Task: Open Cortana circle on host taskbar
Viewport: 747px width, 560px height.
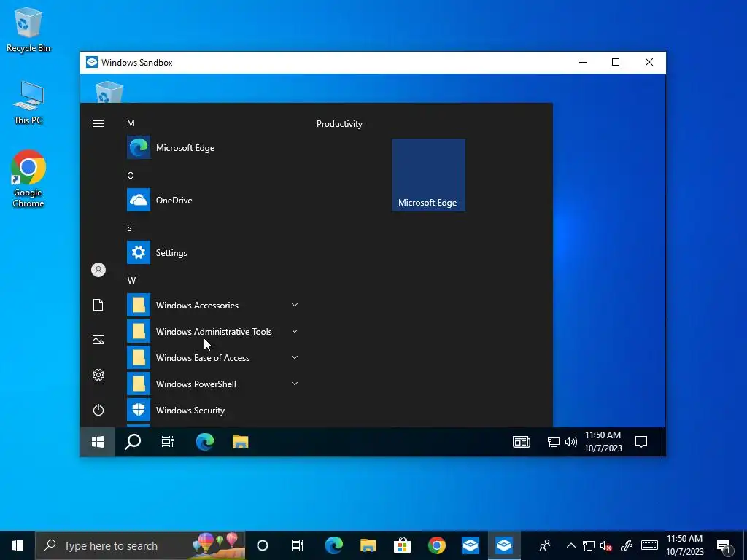Action: click(x=263, y=545)
